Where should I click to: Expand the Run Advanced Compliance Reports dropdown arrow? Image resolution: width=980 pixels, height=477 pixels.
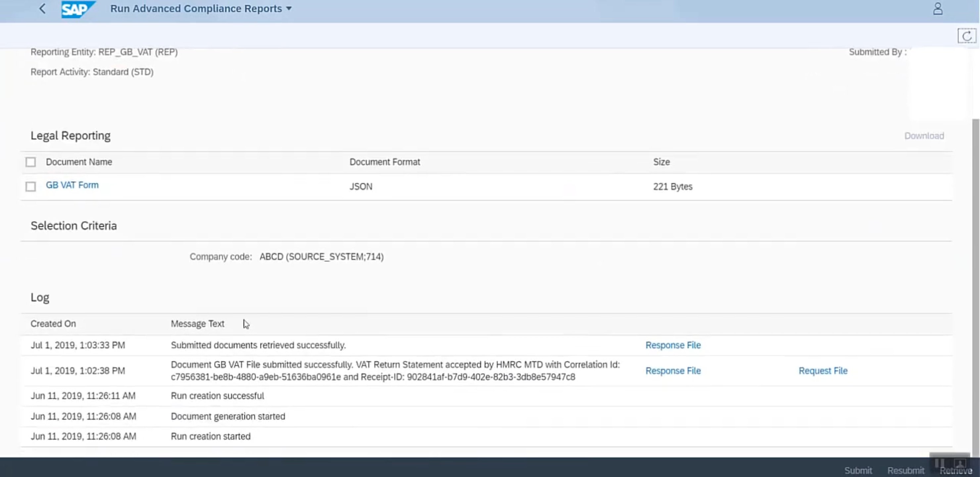click(x=289, y=9)
